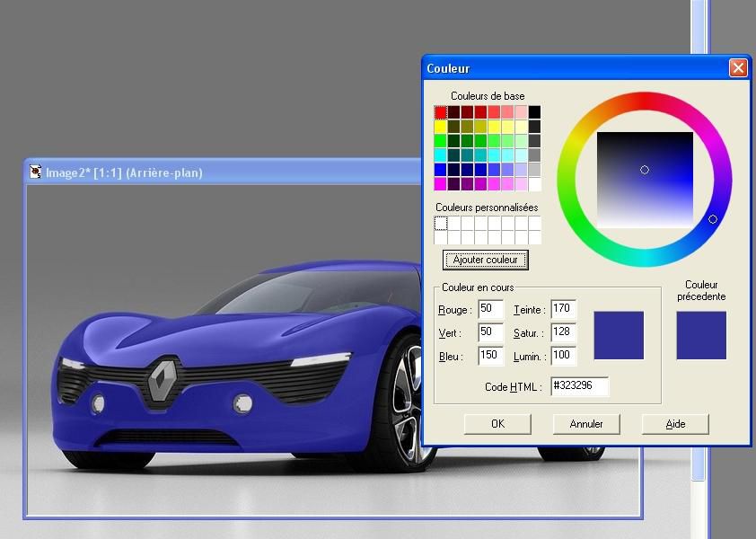Close the Couleur dialog
The width and height of the screenshot is (756, 539).
[738, 68]
